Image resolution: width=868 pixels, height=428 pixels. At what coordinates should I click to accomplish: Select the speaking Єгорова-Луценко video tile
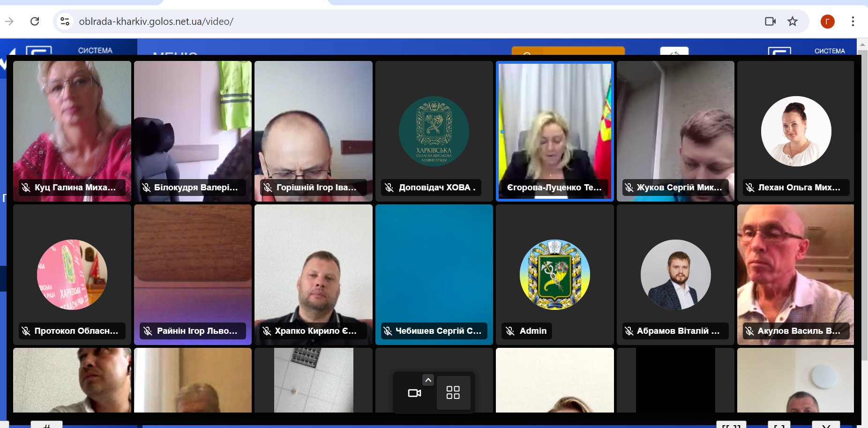[x=554, y=131]
